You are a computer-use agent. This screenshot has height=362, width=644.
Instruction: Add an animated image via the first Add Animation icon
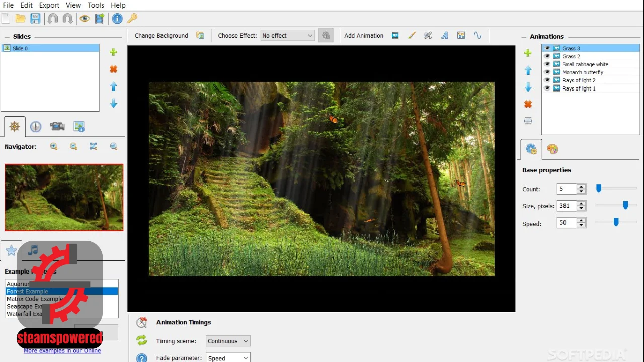click(x=395, y=35)
